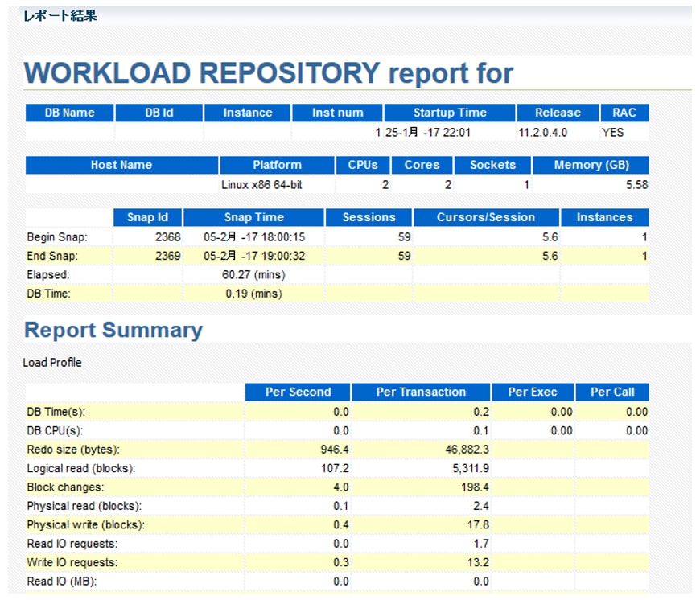Select the Report Summary section heading

113,331
